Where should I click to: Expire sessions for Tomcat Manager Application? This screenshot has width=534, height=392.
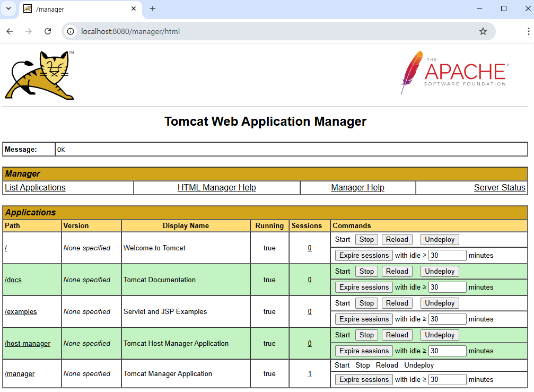[364, 380]
